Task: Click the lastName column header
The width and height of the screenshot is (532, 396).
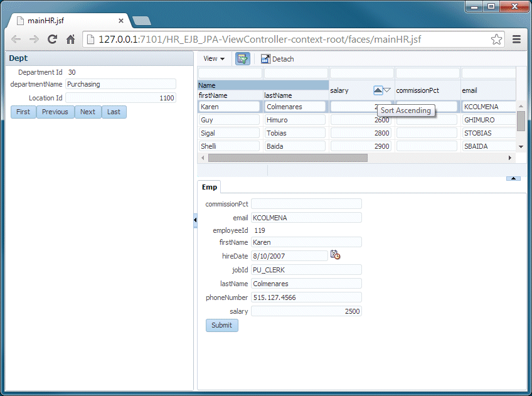Action: point(296,95)
